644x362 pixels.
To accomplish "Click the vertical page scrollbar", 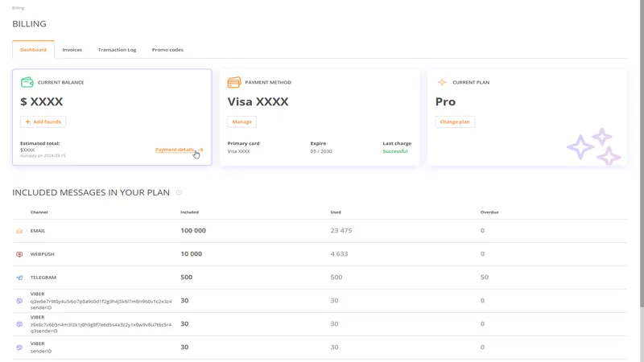I will pos(641,161).
